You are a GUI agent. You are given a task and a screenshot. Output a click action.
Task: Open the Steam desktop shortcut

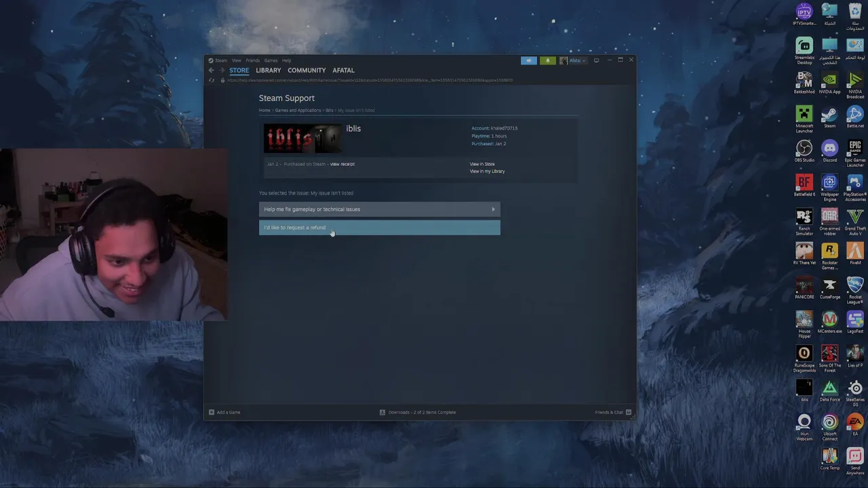[829, 117]
